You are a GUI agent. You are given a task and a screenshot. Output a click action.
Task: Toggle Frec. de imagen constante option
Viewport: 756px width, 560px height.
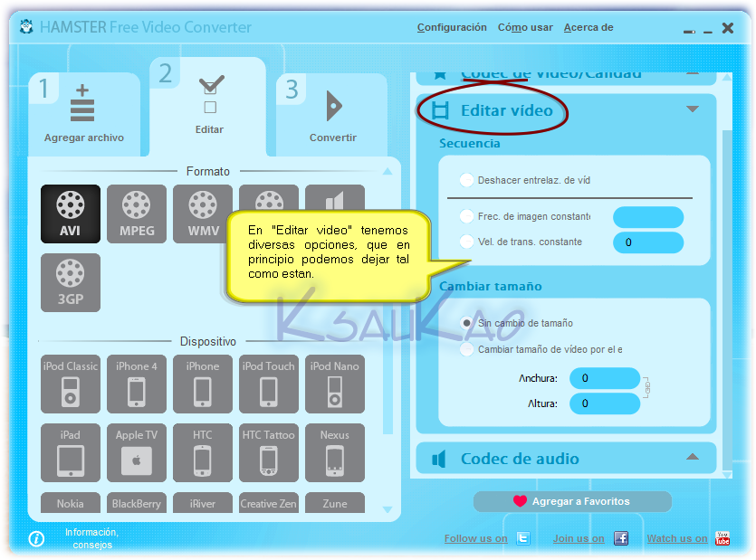pyautogui.click(x=466, y=216)
